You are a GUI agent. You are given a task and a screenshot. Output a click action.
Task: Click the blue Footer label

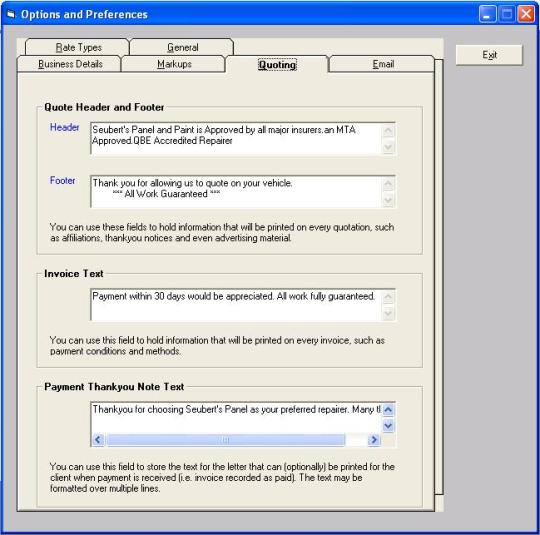[x=62, y=180]
